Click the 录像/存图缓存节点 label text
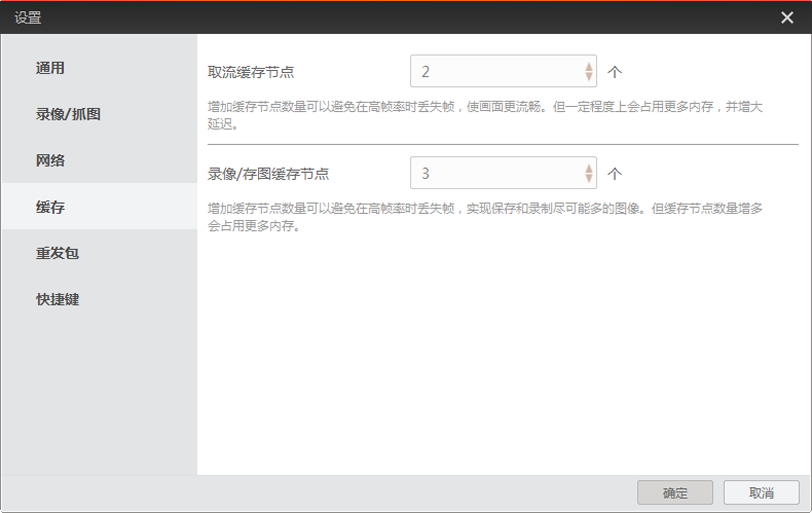The width and height of the screenshot is (812, 513). pos(268,174)
